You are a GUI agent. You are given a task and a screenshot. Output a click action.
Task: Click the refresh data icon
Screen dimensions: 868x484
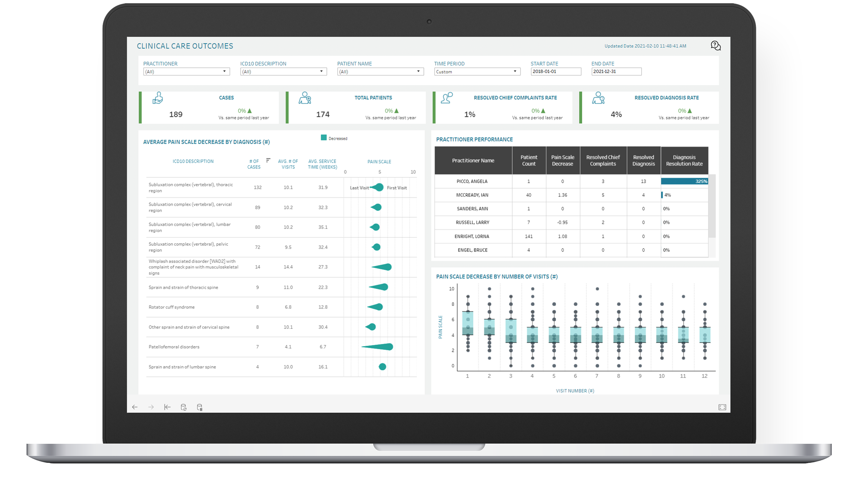pyautogui.click(x=183, y=407)
